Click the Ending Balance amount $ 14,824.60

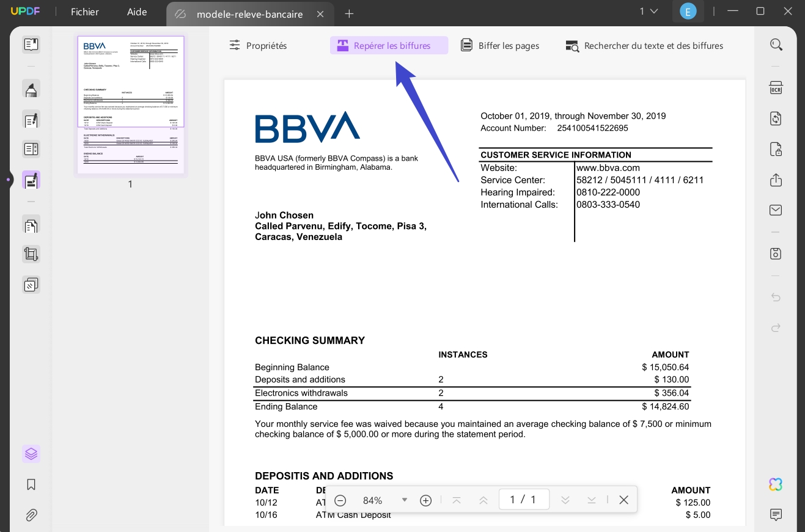[x=666, y=407]
